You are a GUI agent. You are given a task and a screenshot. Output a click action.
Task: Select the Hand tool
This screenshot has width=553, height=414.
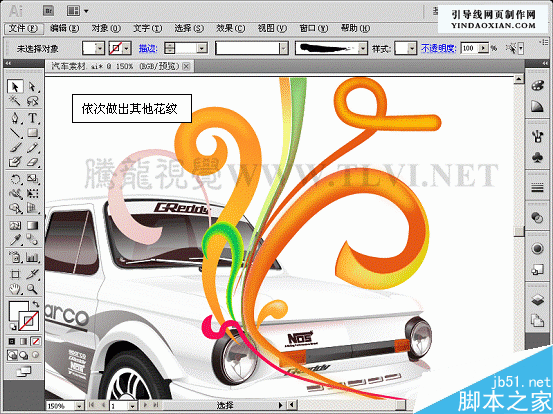pyautogui.click(x=15, y=289)
